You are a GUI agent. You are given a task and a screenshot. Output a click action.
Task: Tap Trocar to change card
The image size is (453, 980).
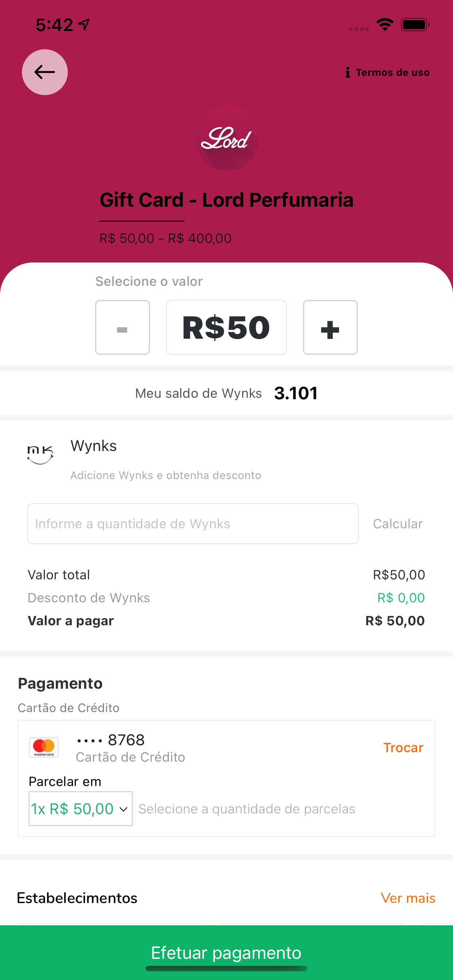click(403, 748)
